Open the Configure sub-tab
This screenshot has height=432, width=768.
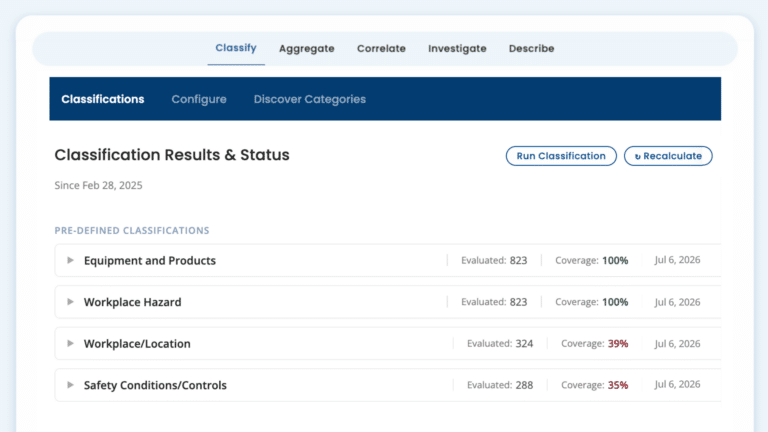(x=199, y=99)
